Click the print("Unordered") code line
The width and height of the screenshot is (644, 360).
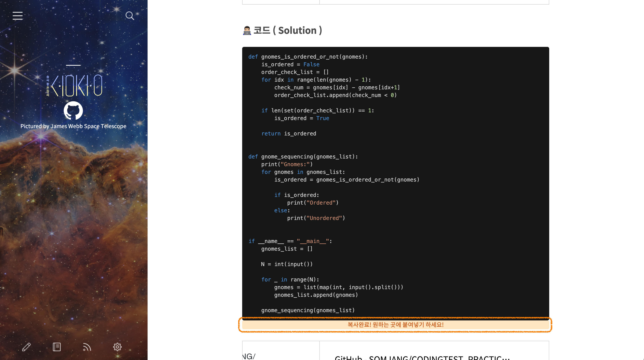pos(316,218)
